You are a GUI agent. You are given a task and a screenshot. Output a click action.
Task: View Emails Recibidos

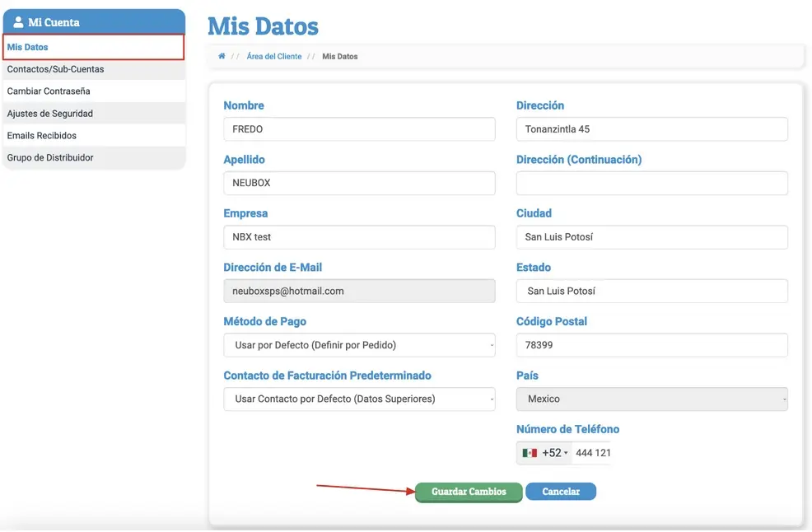coord(94,135)
